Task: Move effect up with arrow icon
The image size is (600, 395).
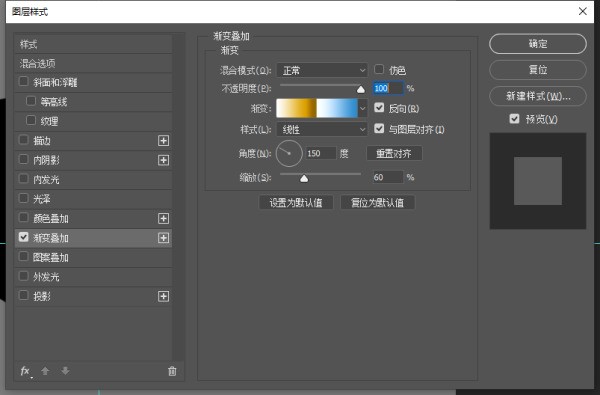Action: click(45, 371)
